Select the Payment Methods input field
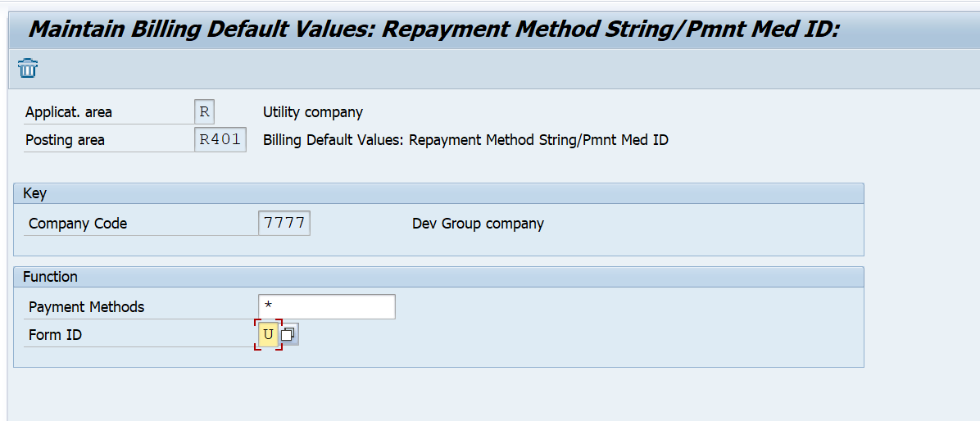Image resolution: width=980 pixels, height=421 pixels. 326,306
